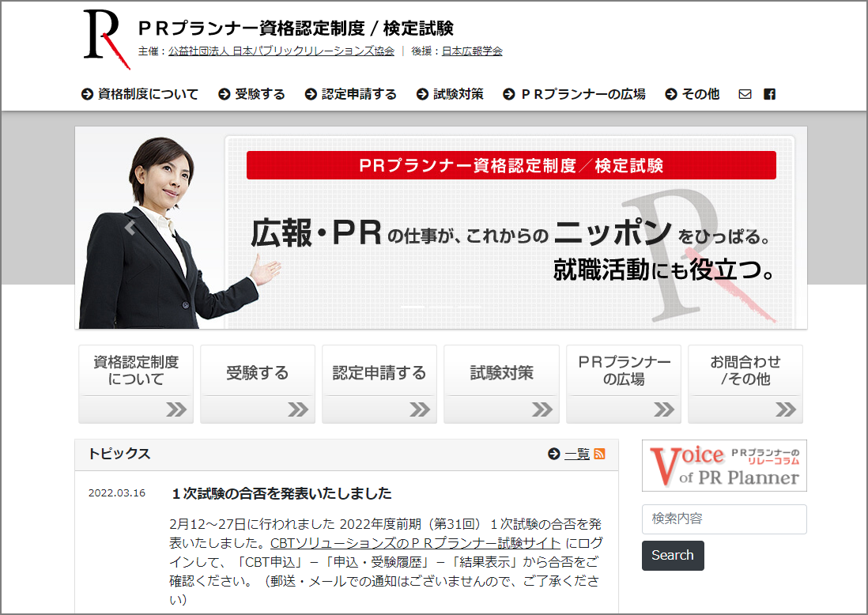Click the previous slide arrow on banner
868x615 pixels.
(x=130, y=228)
